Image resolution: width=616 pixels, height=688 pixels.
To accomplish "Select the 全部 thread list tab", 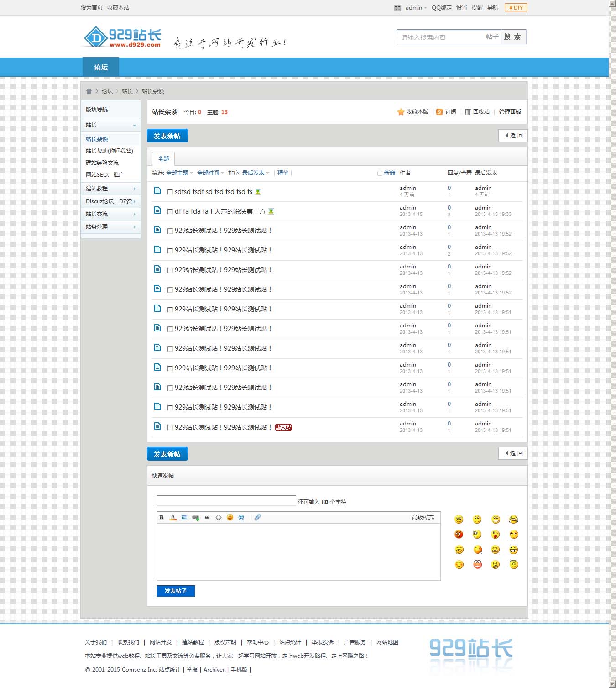I will tap(163, 158).
